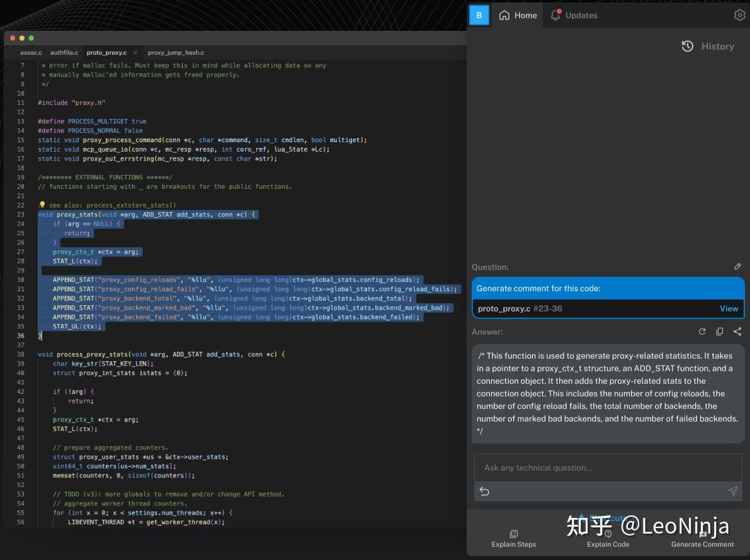Open the authfile.c editor tab

pos(64,53)
